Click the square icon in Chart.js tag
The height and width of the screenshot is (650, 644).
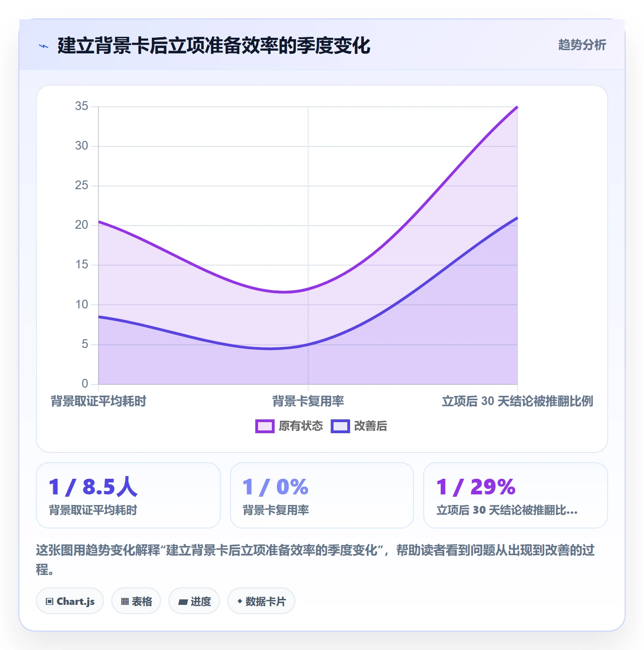coord(50,602)
